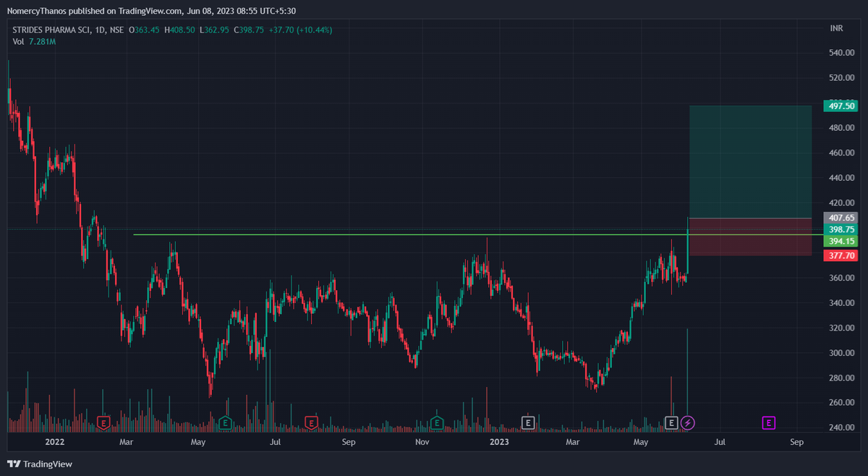This screenshot has width=868, height=476.
Task: Select the 398.75 last price label
Action: pyautogui.click(x=841, y=229)
